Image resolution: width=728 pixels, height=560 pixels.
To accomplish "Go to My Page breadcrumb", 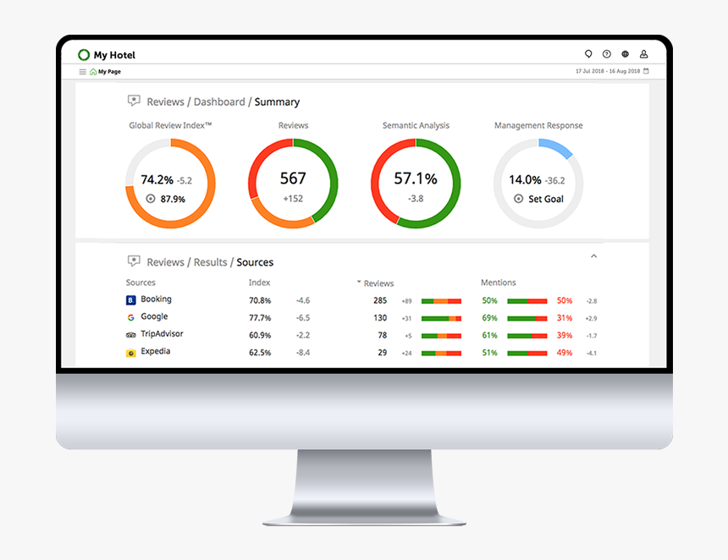I will (x=109, y=71).
